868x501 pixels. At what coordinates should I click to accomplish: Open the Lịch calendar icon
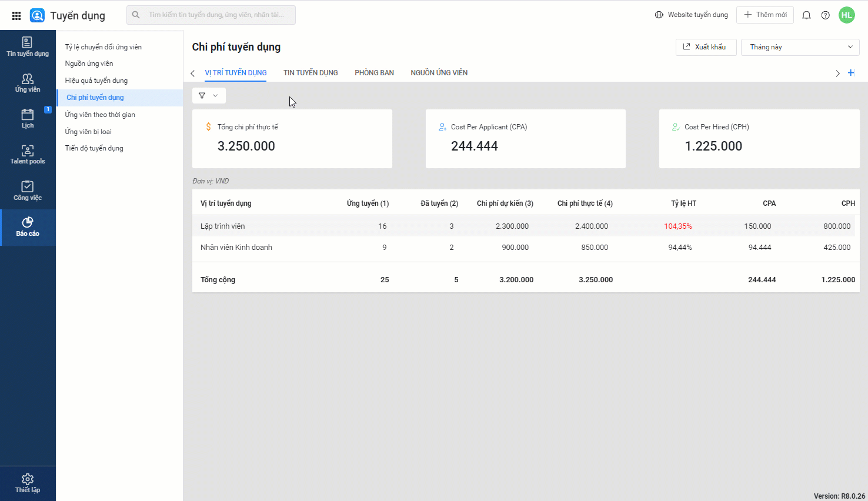coord(28,119)
